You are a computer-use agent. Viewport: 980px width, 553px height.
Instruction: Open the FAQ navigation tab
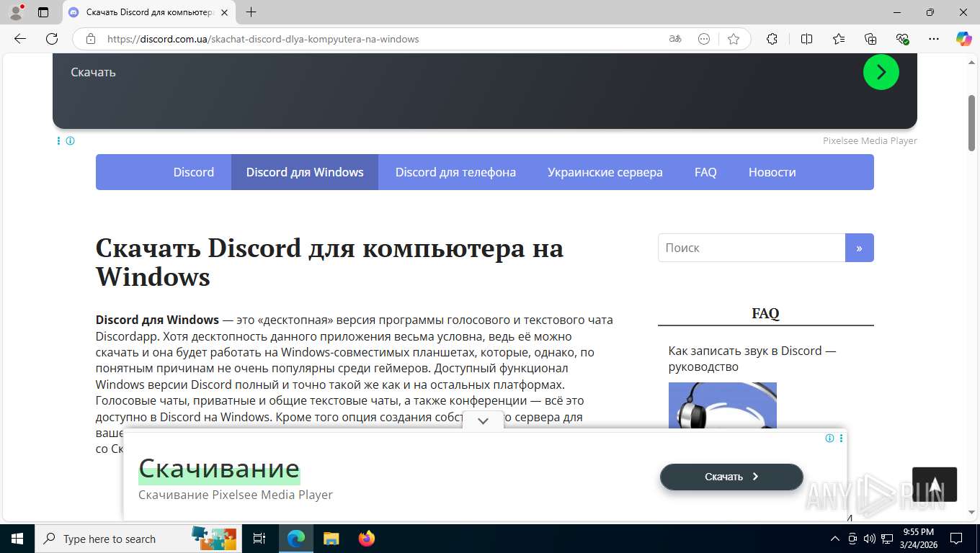click(705, 172)
